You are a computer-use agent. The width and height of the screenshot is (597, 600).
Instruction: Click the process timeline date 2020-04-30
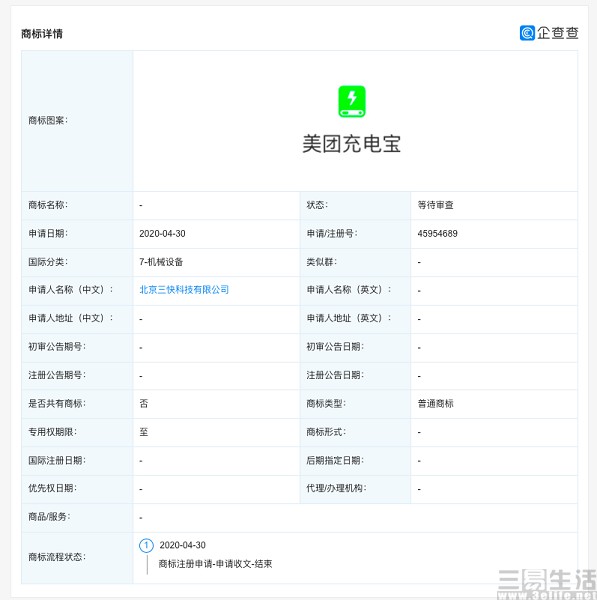pos(183,545)
